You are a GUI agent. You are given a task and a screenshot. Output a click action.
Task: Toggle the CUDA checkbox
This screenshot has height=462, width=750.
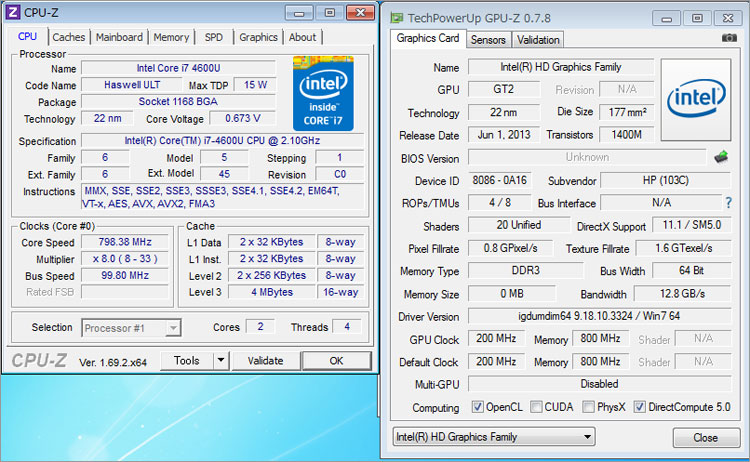tap(536, 407)
